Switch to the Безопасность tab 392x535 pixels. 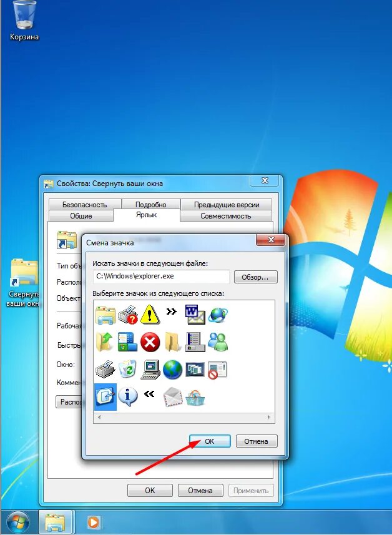click(x=85, y=204)
